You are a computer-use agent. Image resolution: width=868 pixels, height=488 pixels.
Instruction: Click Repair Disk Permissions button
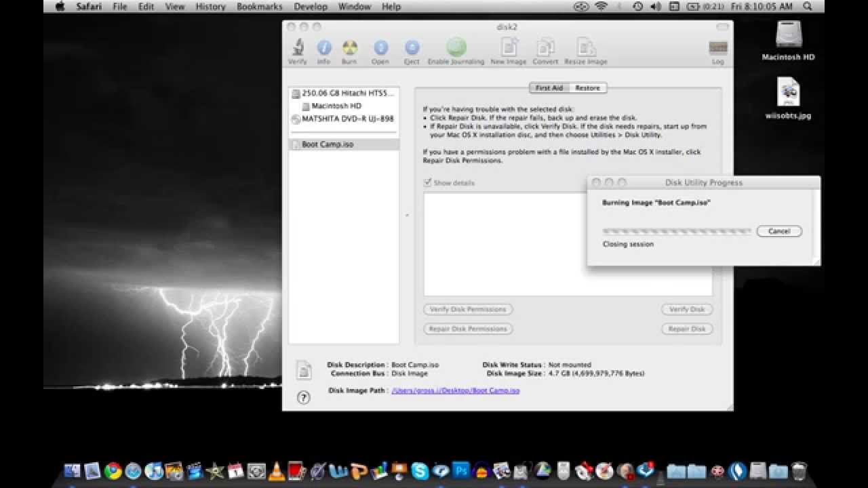tap(468, 329)
